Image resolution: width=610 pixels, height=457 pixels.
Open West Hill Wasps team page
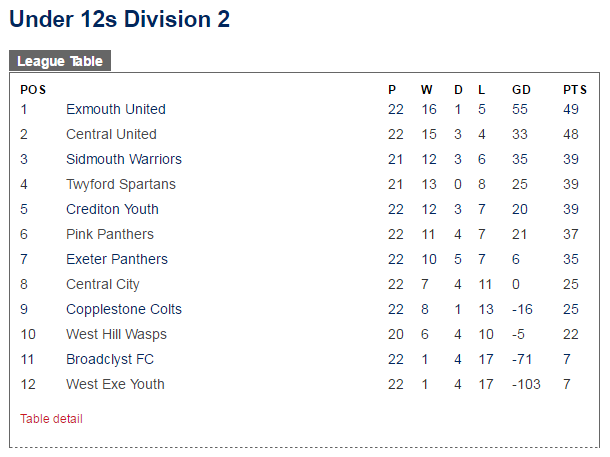[116, 334]
